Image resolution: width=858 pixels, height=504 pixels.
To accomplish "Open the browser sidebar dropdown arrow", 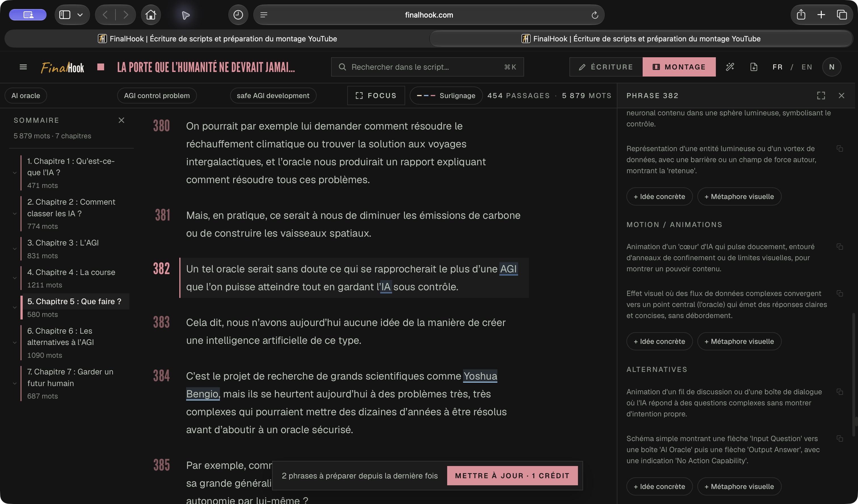I will tap(80, 15).
